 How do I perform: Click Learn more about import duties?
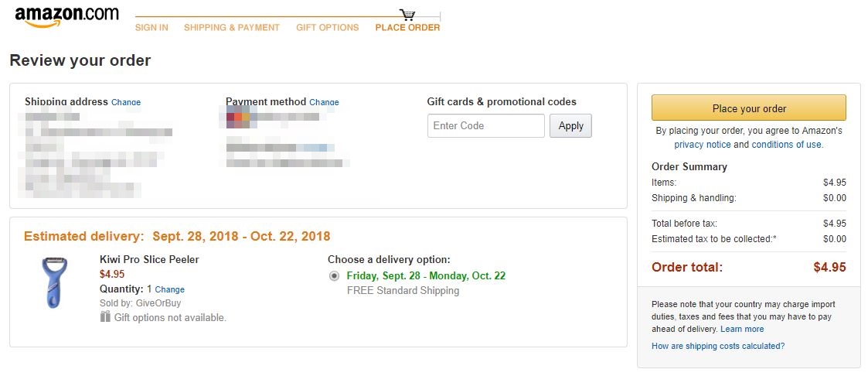click(742, 330)
